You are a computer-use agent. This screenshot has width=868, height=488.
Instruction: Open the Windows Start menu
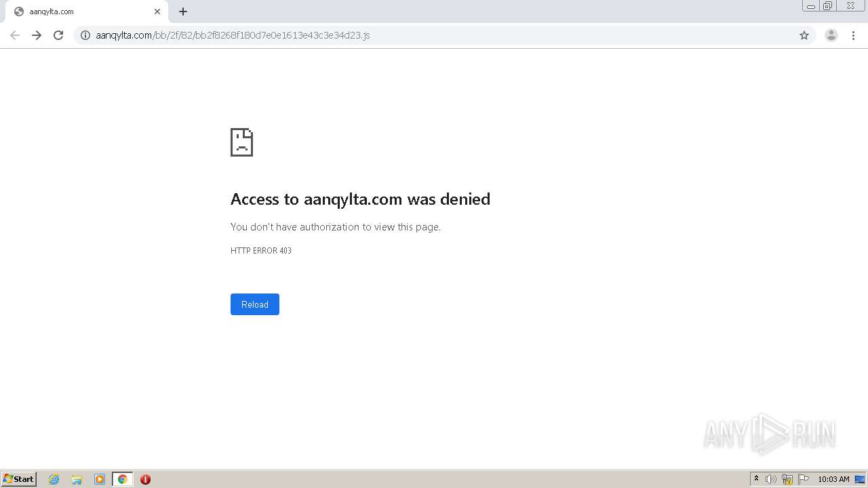click(19, 479)
